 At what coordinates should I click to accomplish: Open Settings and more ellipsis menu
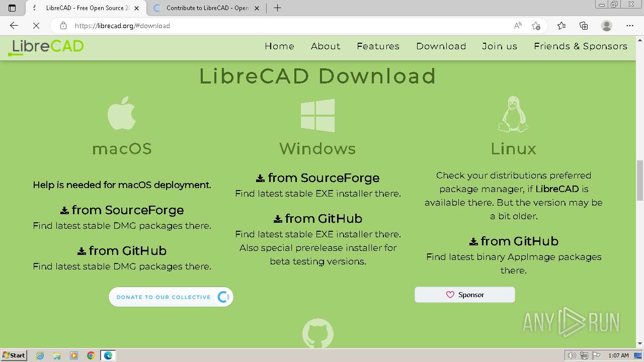630,26
